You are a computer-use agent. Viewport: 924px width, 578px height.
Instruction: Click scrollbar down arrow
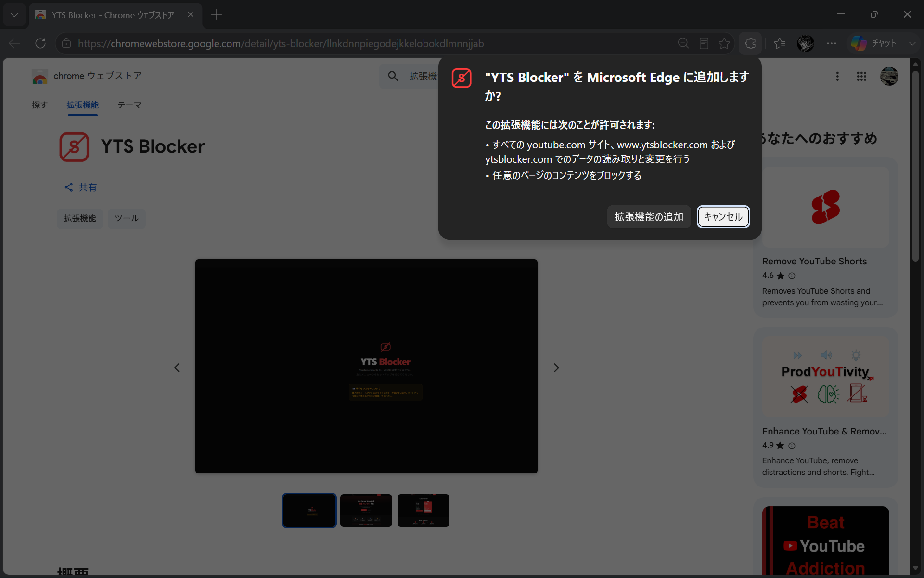tap(915, 568)
